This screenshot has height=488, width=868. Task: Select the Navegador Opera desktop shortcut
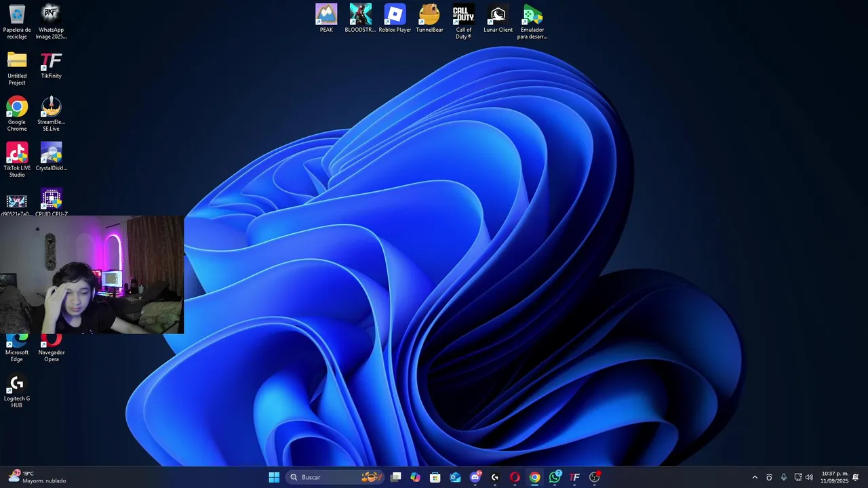pos(51,348)
